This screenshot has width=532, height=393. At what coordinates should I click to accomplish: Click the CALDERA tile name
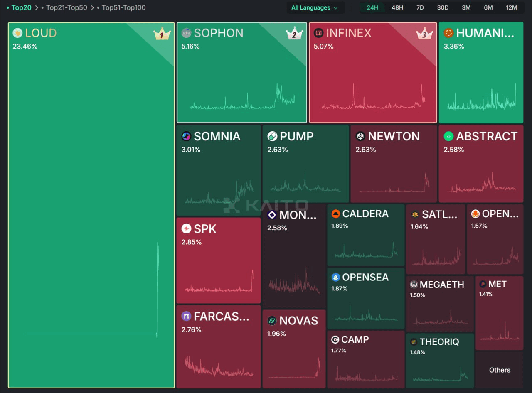tap(365, 214)
